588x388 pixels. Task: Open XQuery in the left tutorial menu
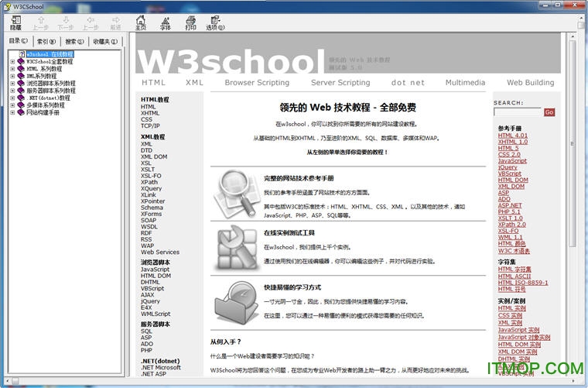(151, 188)
